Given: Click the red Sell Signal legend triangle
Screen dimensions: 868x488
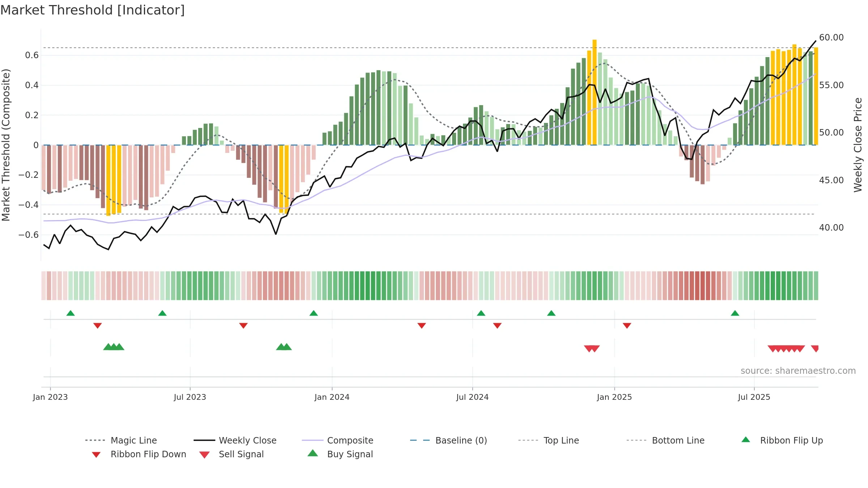Looking at the screenshot, I should point(204,455).
